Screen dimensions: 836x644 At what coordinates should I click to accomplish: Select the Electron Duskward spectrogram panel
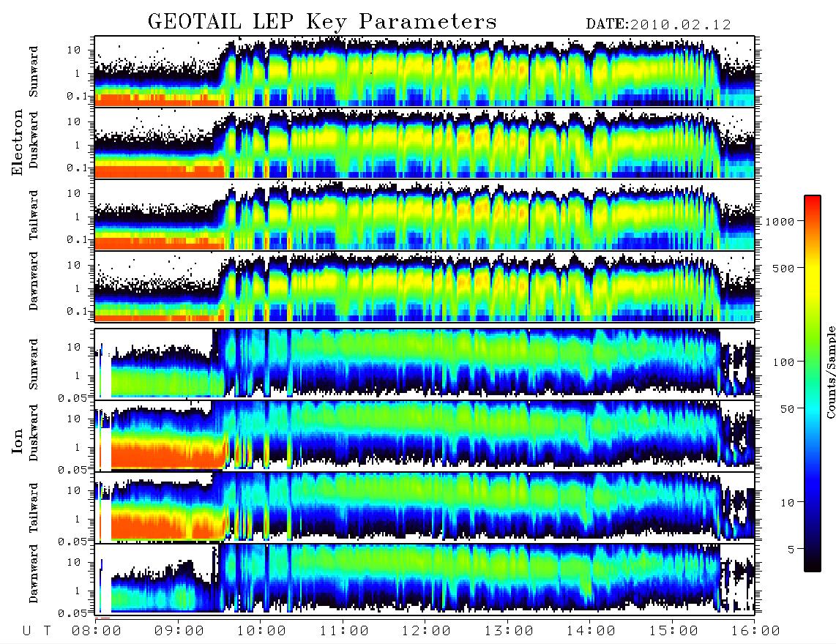click(425, 143)
